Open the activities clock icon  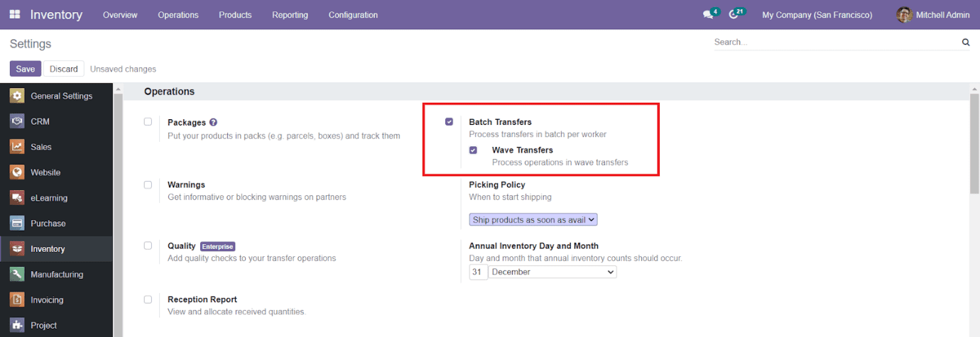(734, 15)
